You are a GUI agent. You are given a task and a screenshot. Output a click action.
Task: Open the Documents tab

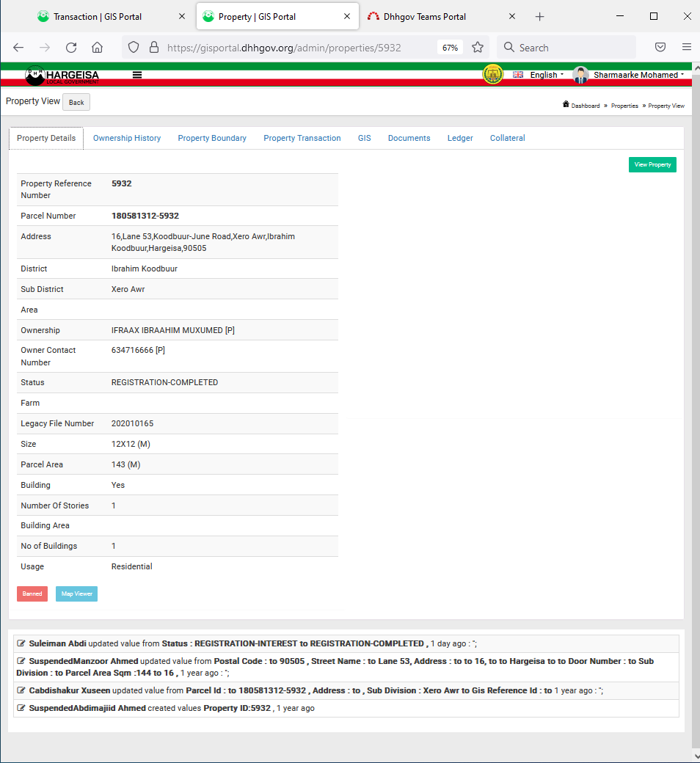click(409, 138)
